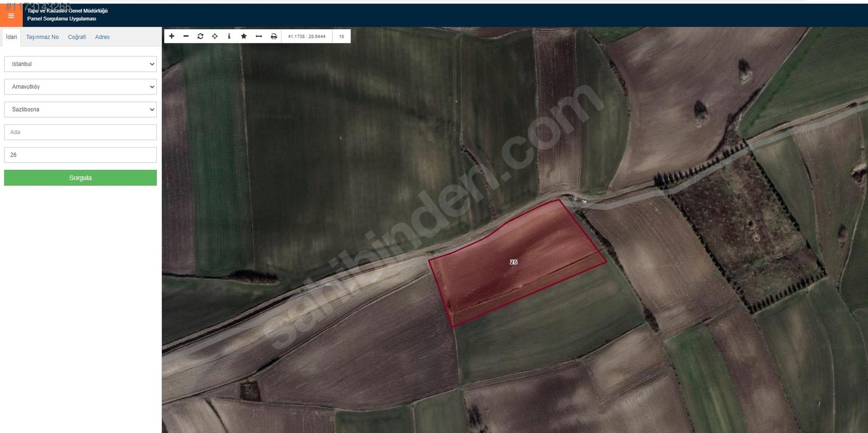
Task: Zoom out with the minus icon
Action: click(x=186, y=36)
